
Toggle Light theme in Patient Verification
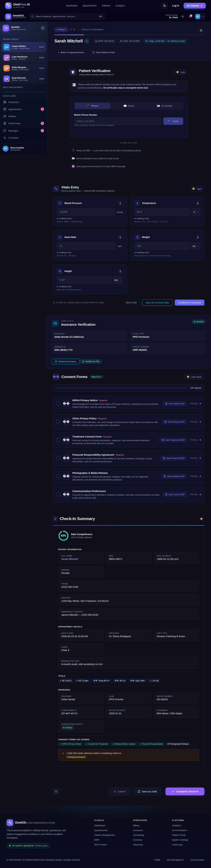click(180, 72)
